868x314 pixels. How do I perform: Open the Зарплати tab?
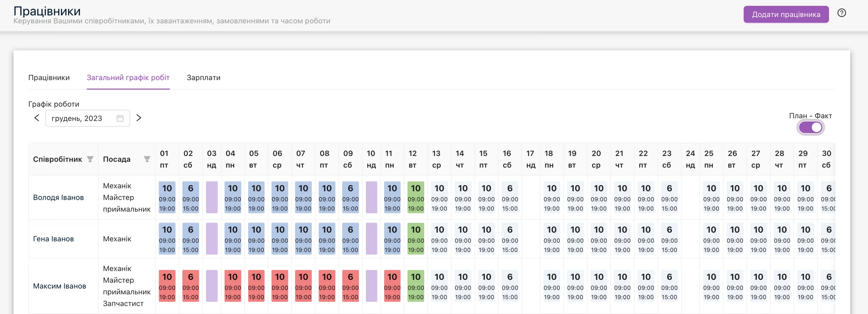point(203,78)
